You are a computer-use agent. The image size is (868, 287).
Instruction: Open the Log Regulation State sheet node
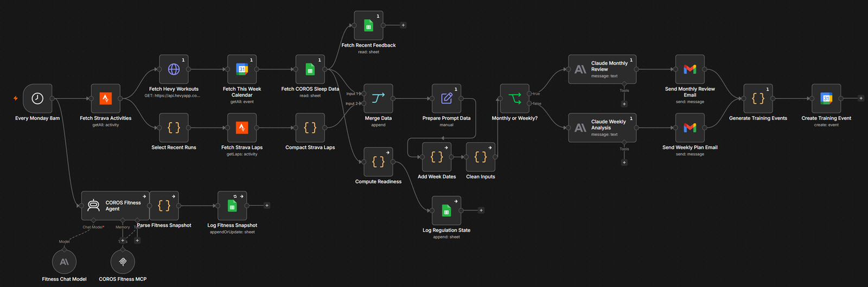coord(446,211)
